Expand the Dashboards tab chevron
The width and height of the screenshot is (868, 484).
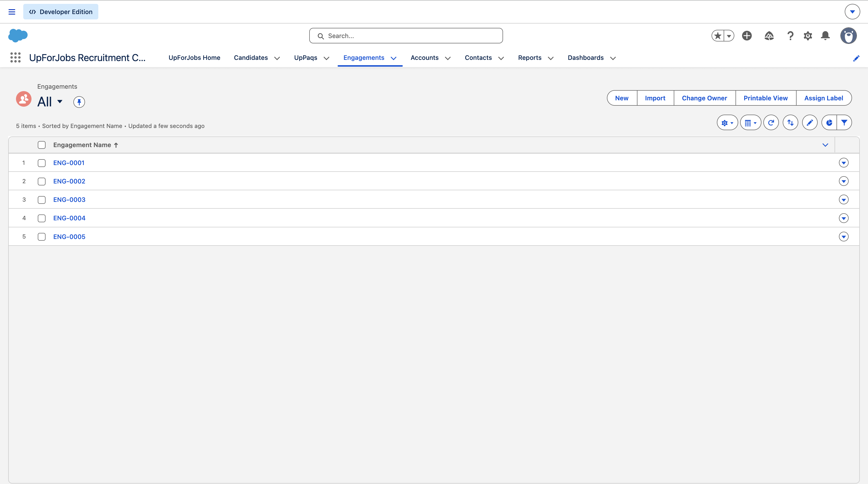pos(612,58)
